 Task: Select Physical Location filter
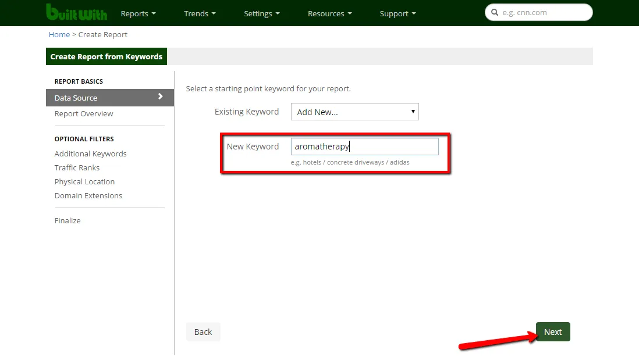pos(84,181)
